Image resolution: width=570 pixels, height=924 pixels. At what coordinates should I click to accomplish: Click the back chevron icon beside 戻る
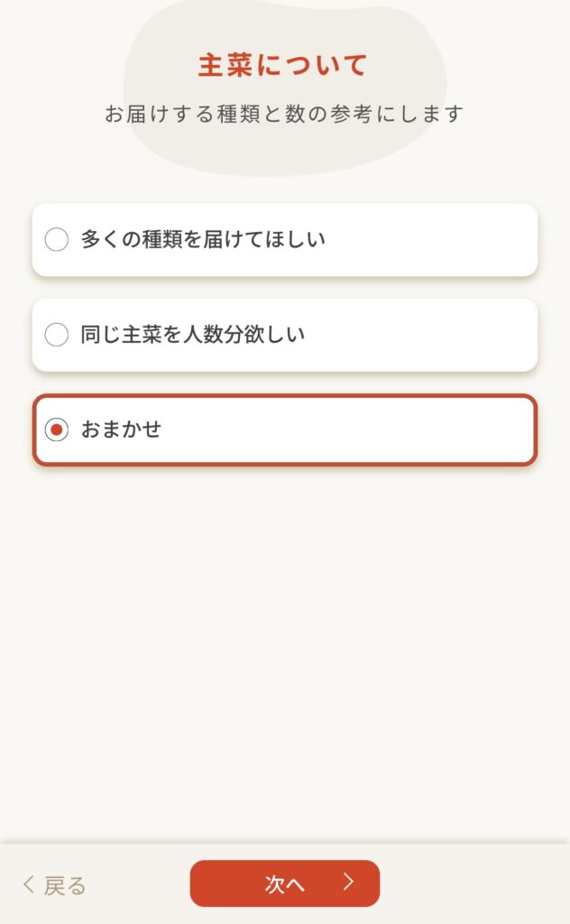click(x=29, y=885)
